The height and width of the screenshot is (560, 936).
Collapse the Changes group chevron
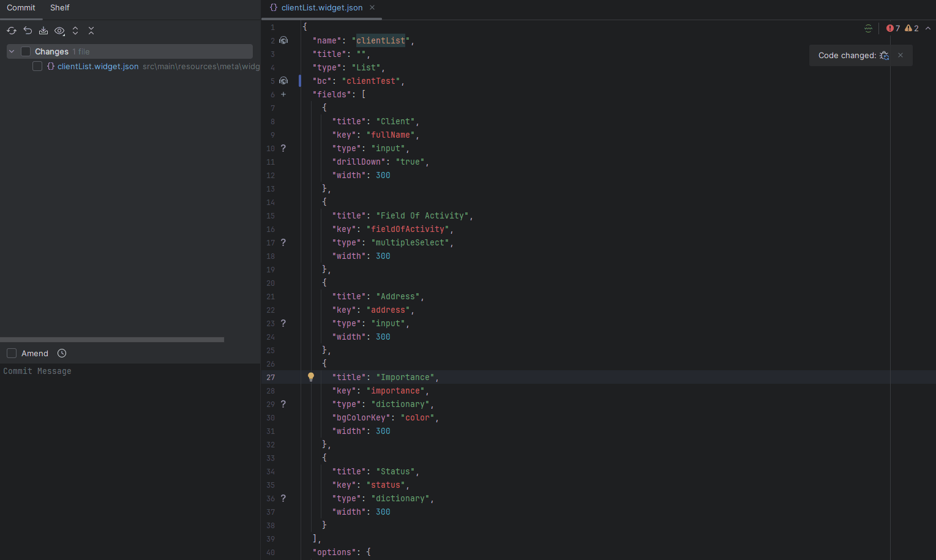click(x=11, y=51)
